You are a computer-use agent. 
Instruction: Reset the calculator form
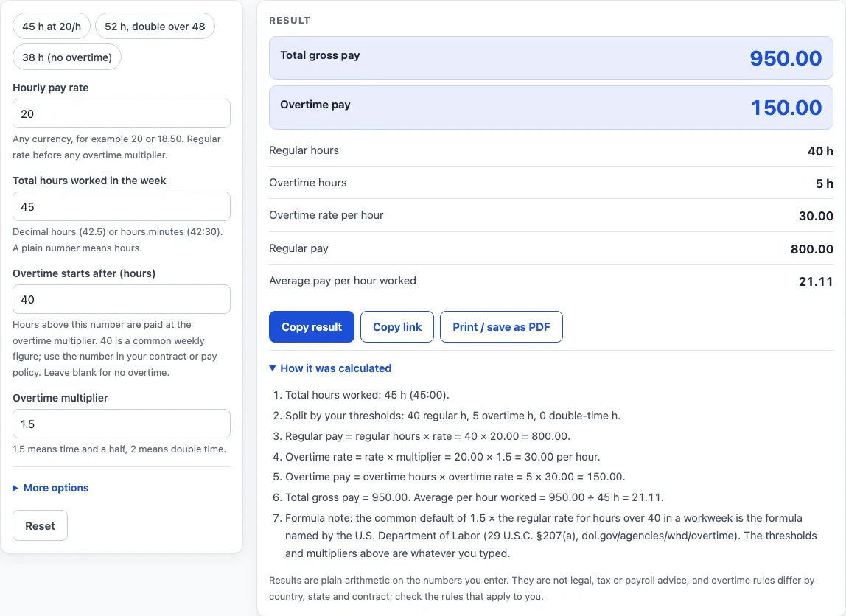click(x=41, y=526)
